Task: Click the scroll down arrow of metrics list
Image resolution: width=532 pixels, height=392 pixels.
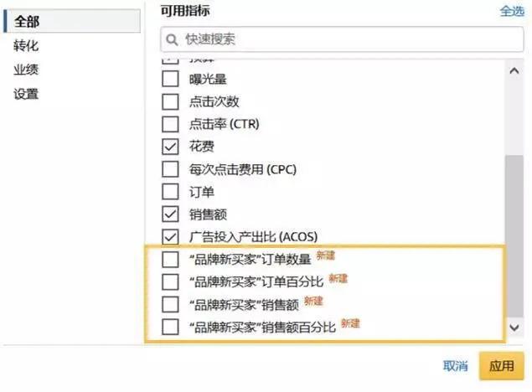Action: click(x=514, y=328)
